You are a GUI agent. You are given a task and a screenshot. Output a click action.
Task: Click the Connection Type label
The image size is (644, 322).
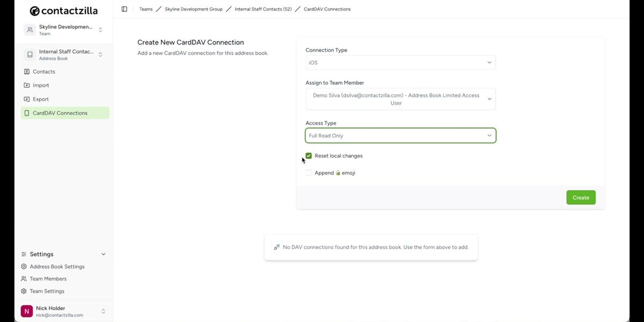[326, 50]
